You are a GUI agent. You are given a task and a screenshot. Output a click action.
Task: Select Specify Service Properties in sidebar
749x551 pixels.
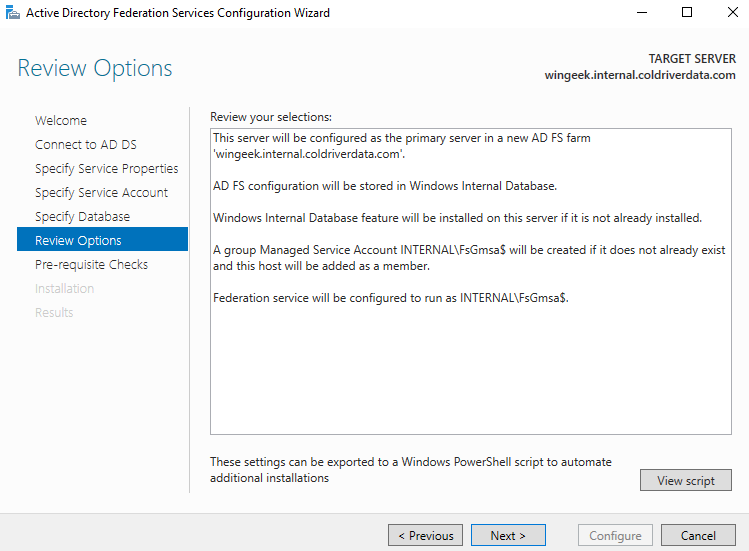(106, 168)
